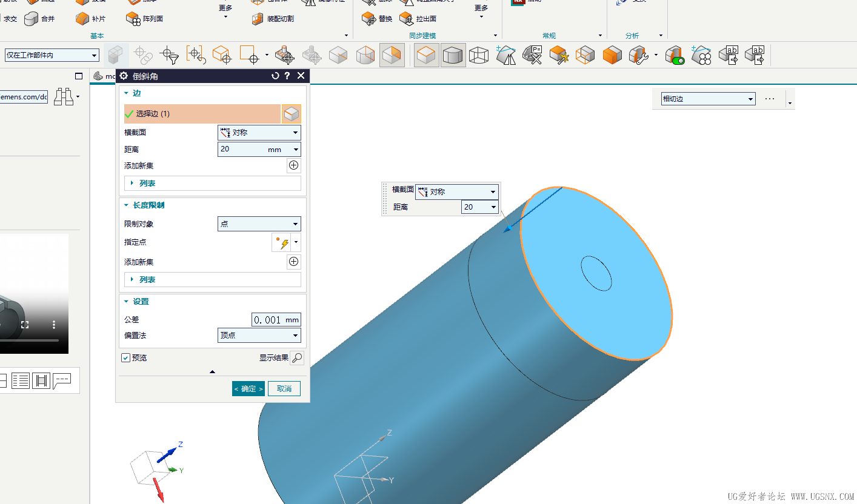The image size is (857, 504).
Task: Open the 横截面 对称 dropdown in dialog
Action: click(259, 133)
